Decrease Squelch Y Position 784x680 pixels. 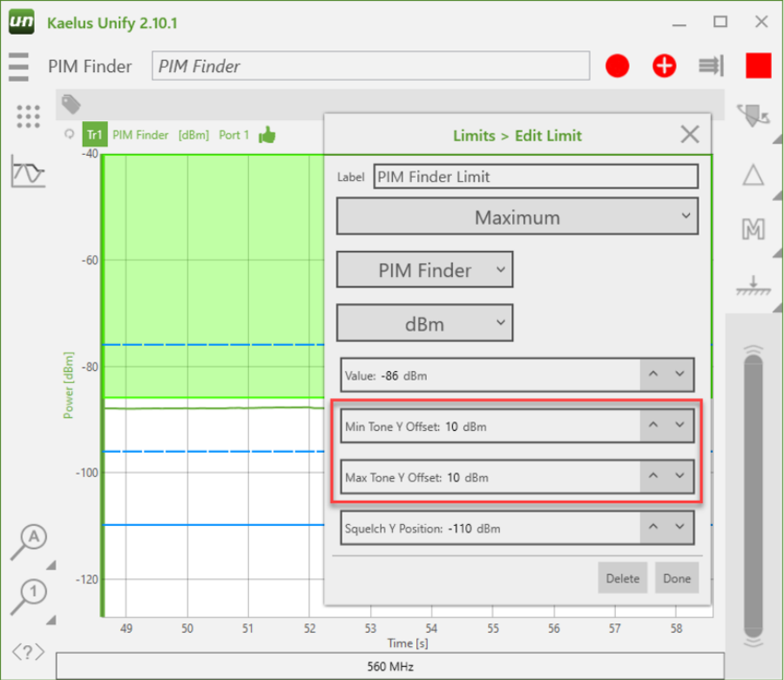pyautogui.click(x=679, y=527)
